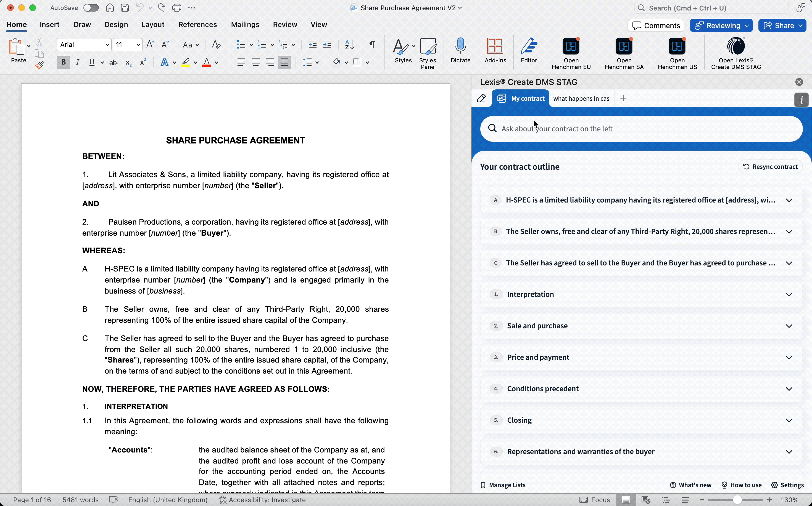The height and width of the screenshot is (506, 812).
Task: Select the 'what happens in cas' panel tab
Action: [582, 98]
